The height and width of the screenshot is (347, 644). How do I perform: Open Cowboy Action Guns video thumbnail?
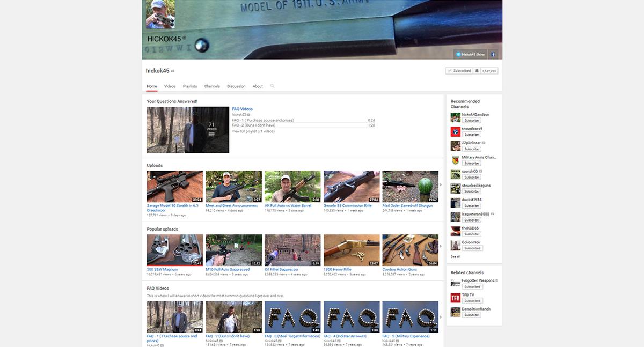tap(411, 250)
